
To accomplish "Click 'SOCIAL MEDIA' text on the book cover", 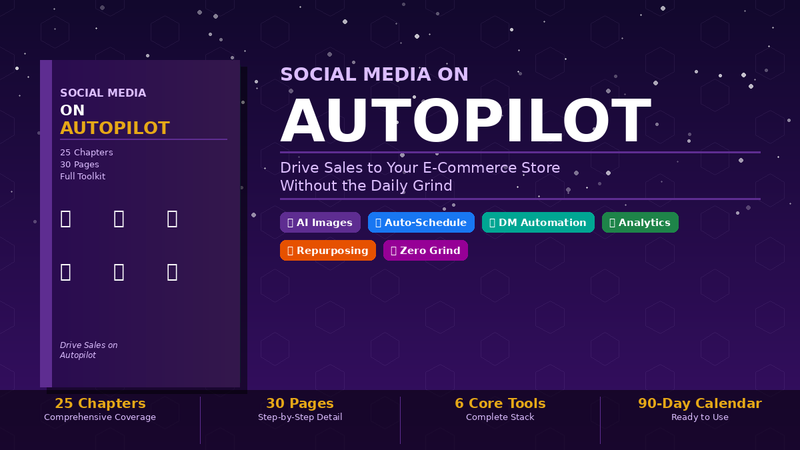I will 103,93.
